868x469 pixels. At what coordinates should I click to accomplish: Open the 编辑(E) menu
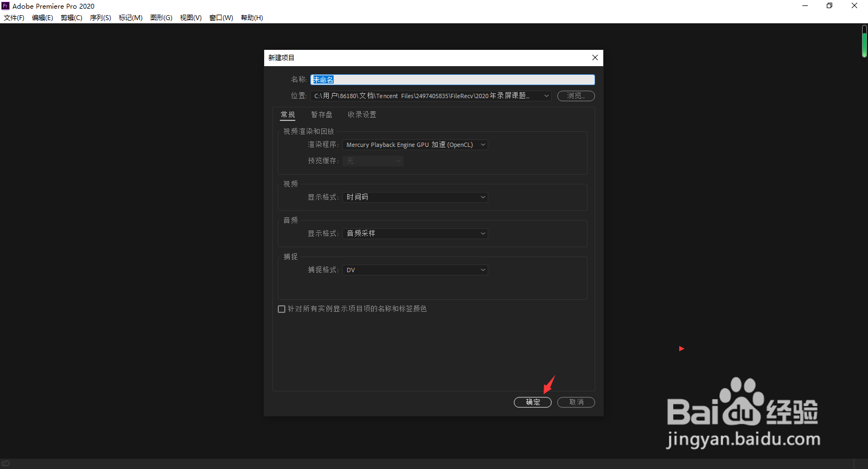pos(42,18)
